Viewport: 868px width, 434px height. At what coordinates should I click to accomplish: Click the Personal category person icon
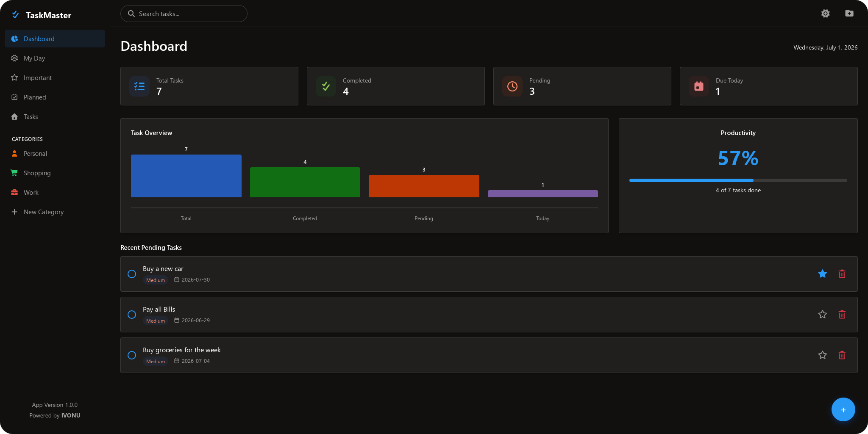pyautogui.click(x=14, y=153)
